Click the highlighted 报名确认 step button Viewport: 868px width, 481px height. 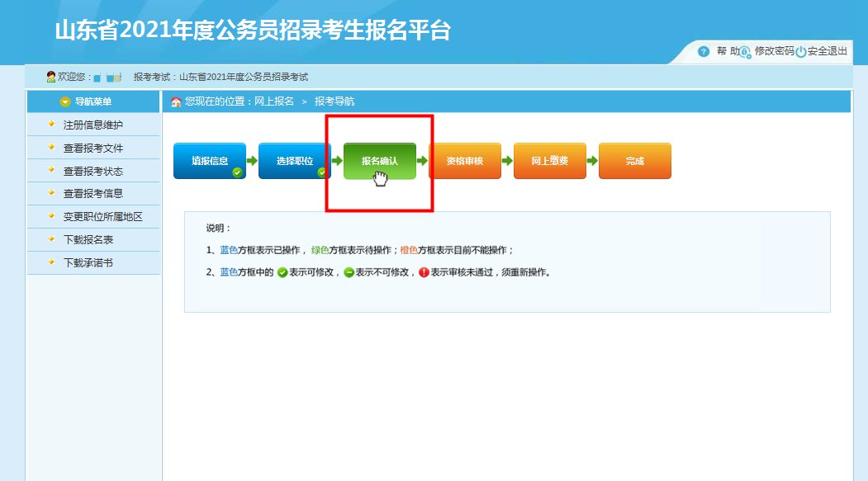[381, 161]
